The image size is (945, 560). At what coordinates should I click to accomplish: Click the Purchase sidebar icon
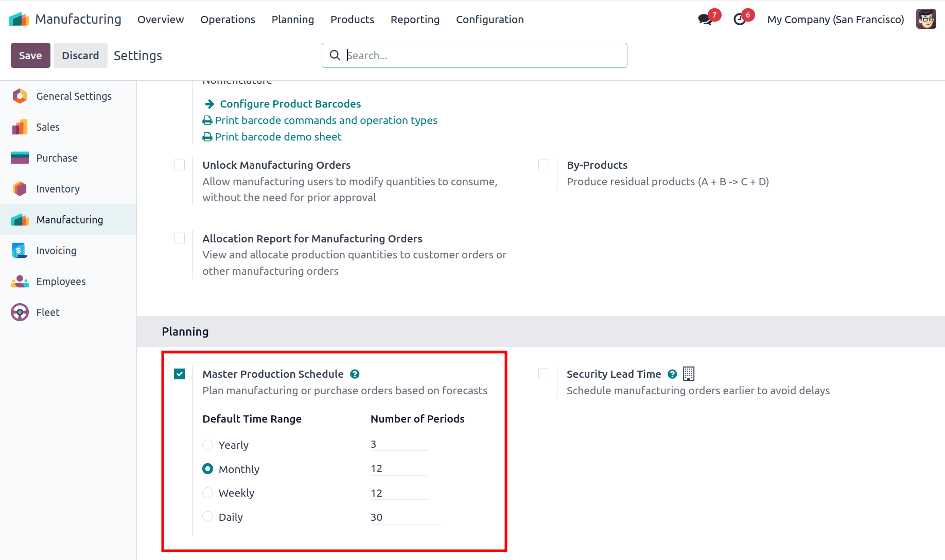click(x=19, y=157)
